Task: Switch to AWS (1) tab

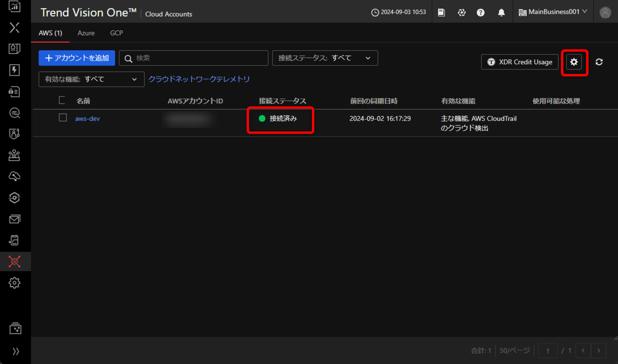Action: pos(50,33)
